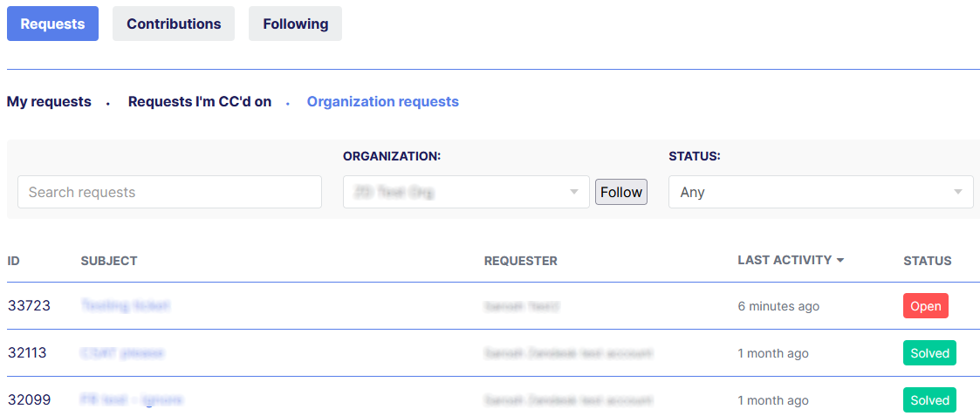Click Last Activity sort arrow icon
The width and height of the screenshot is (980, 416).
pyautogui.click(x=840, y=261)
